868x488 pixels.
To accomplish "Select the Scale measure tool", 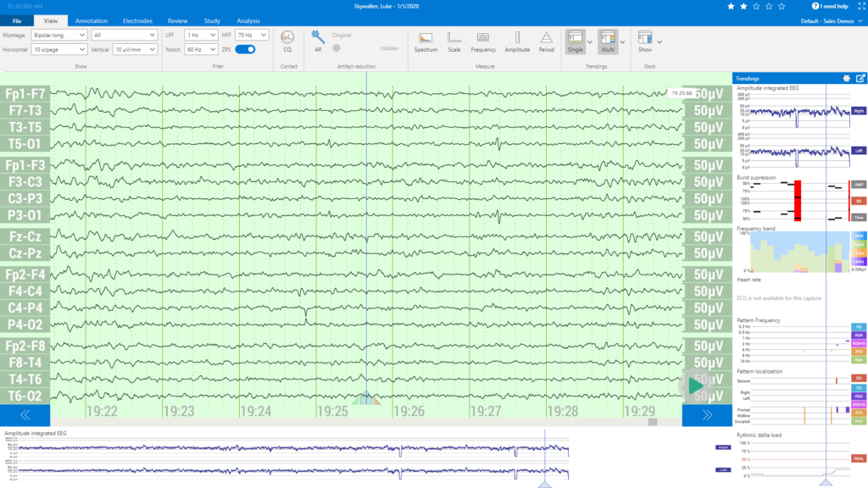I will [454, 41].
